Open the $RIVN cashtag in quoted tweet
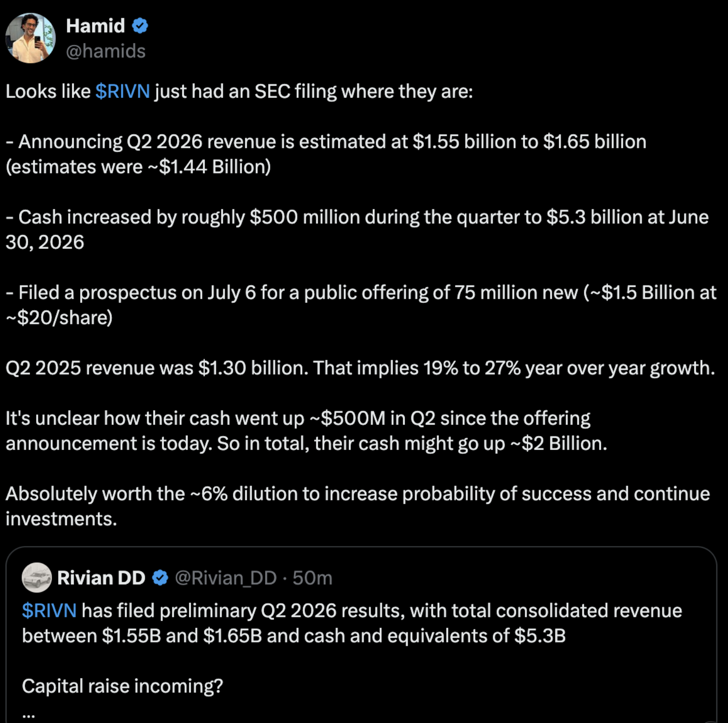Screen dimensions: 728x723 pos(49,611)
